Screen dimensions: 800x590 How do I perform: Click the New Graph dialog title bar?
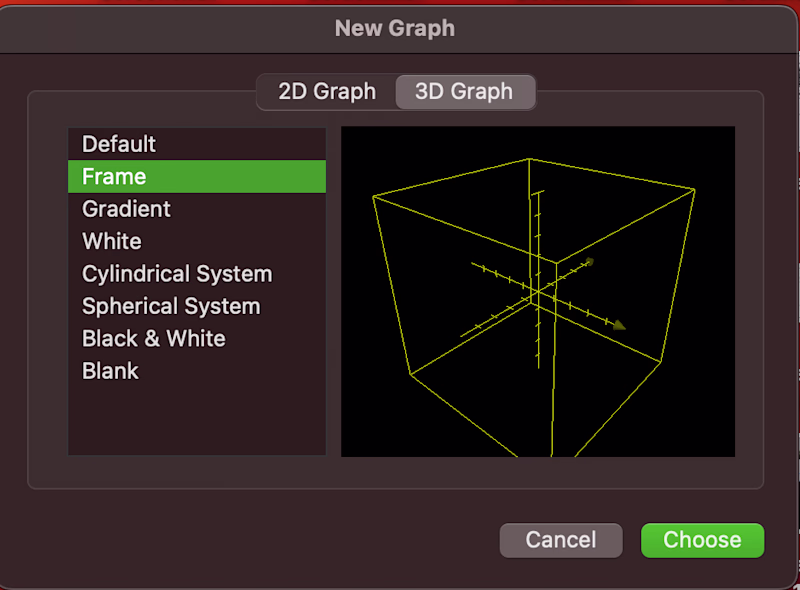click(395, 28)
